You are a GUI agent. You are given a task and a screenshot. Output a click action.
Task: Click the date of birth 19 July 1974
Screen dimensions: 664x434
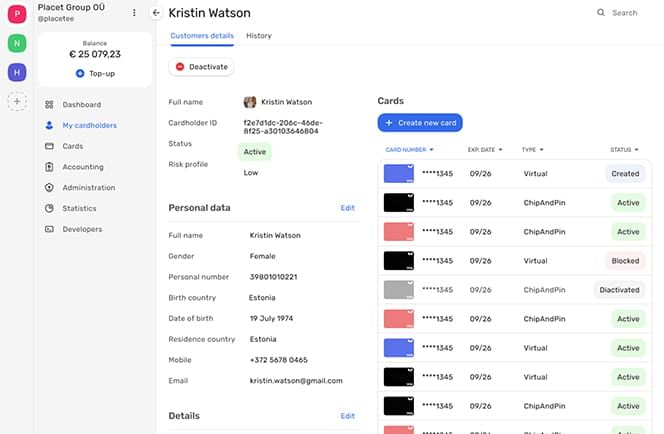[x=271, y=318]
